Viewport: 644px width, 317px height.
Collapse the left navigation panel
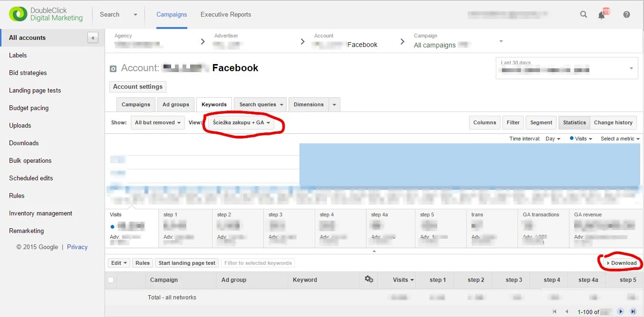point(93,38)
